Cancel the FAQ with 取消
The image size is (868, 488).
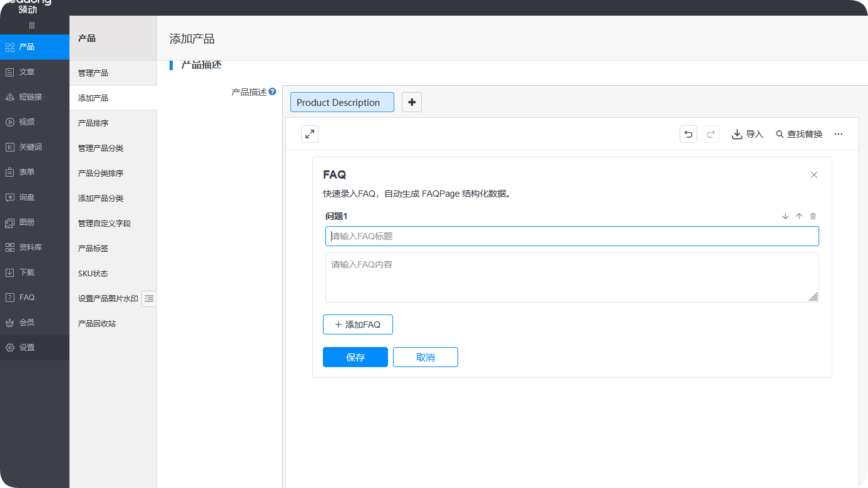click(x=426, y=357)
